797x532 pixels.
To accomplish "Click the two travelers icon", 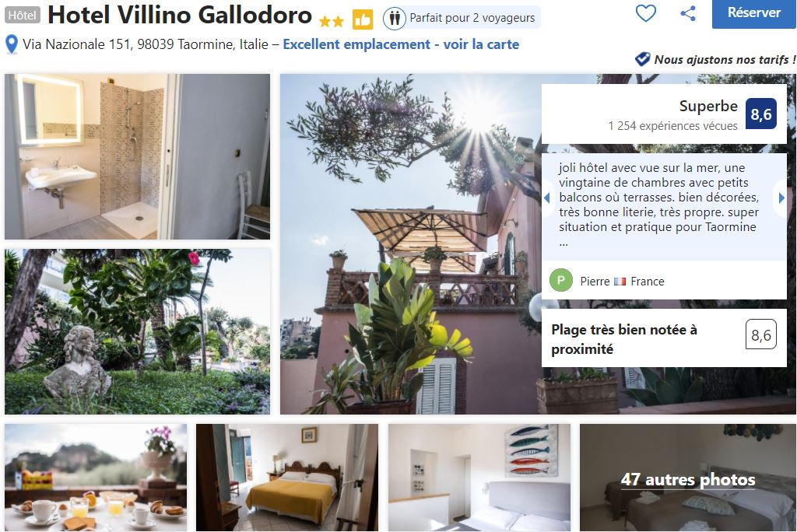I will (x=394, y=19).
